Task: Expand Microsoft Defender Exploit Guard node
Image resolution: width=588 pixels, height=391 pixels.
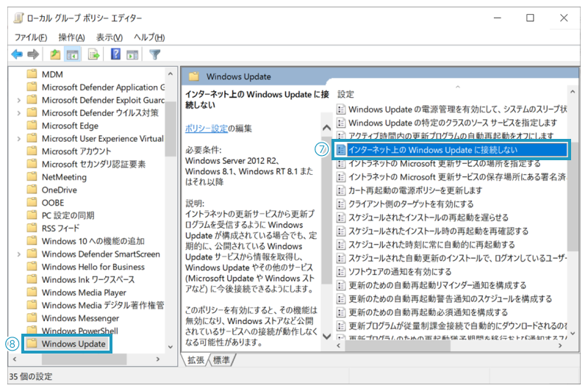Action: coord(19,100)
